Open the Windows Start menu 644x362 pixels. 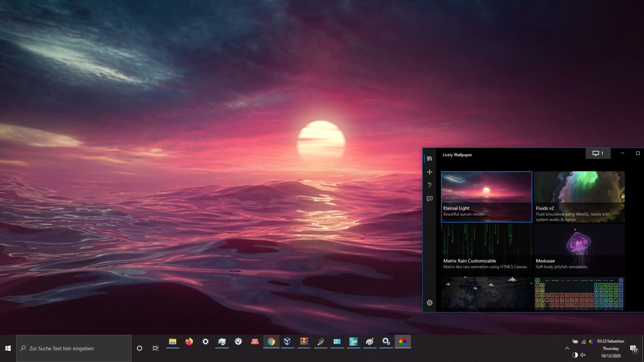click(8, 348)
